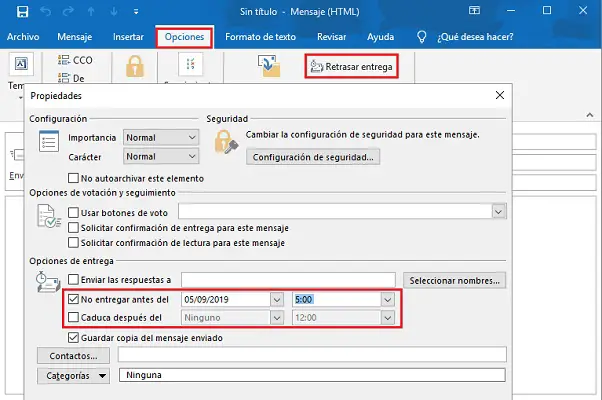Click Configuración de seguridad button

[314, 157]
